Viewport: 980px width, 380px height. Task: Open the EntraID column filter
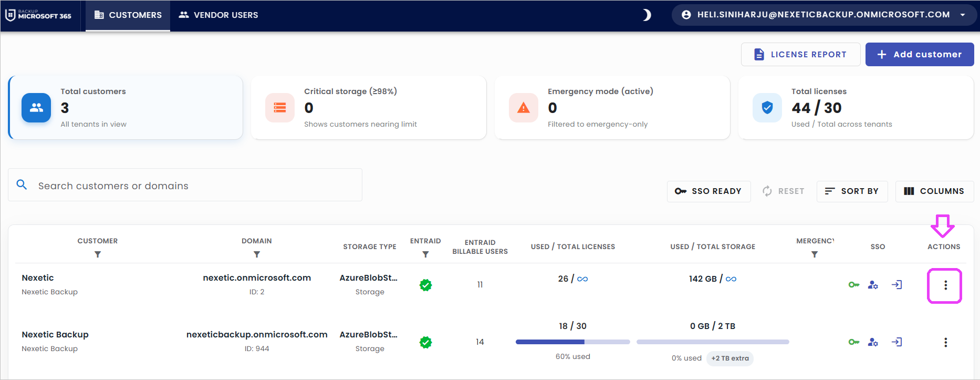(425, 254)
